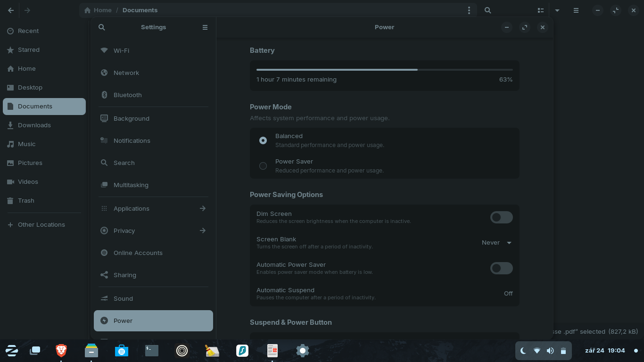Screen dimensions: 644x362
Task: Open the Settings hamburger menu
Action: point(205,27)
